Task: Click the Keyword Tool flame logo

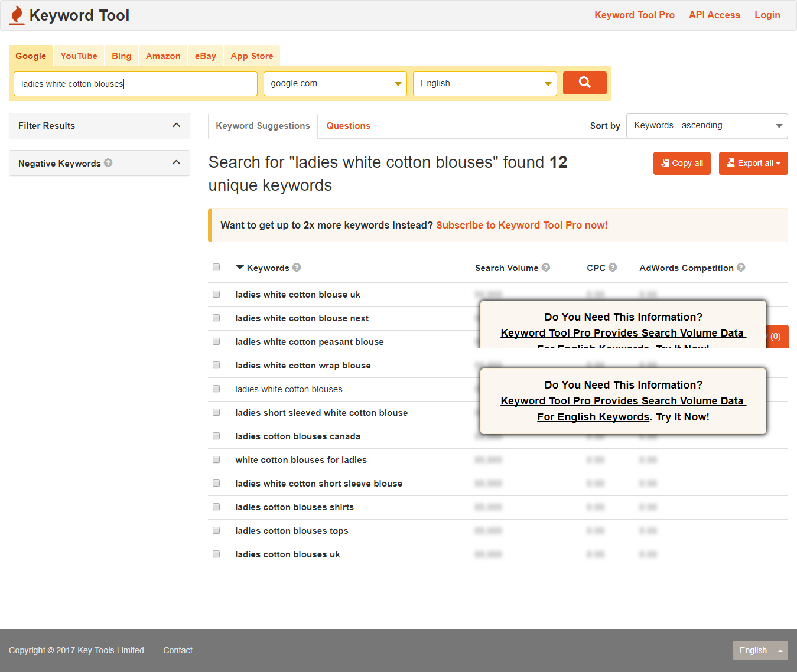Action: [x=17, y=15]
